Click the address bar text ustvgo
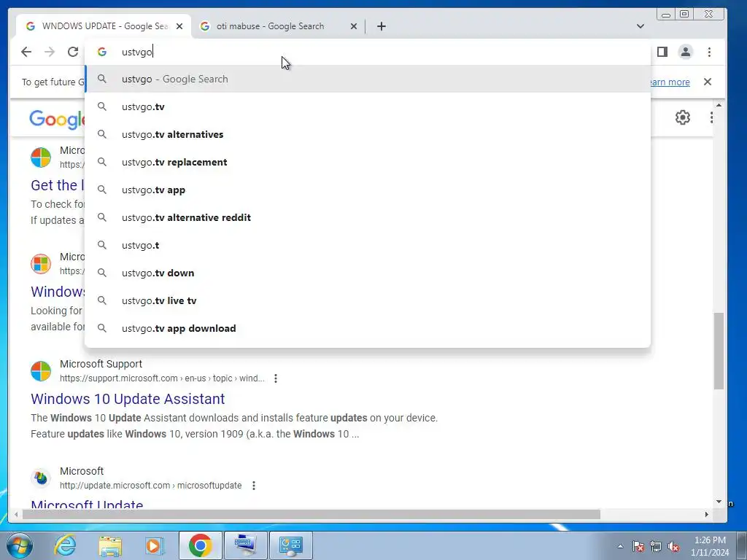Viewport: 747px width, 560px height. [136, 52]
